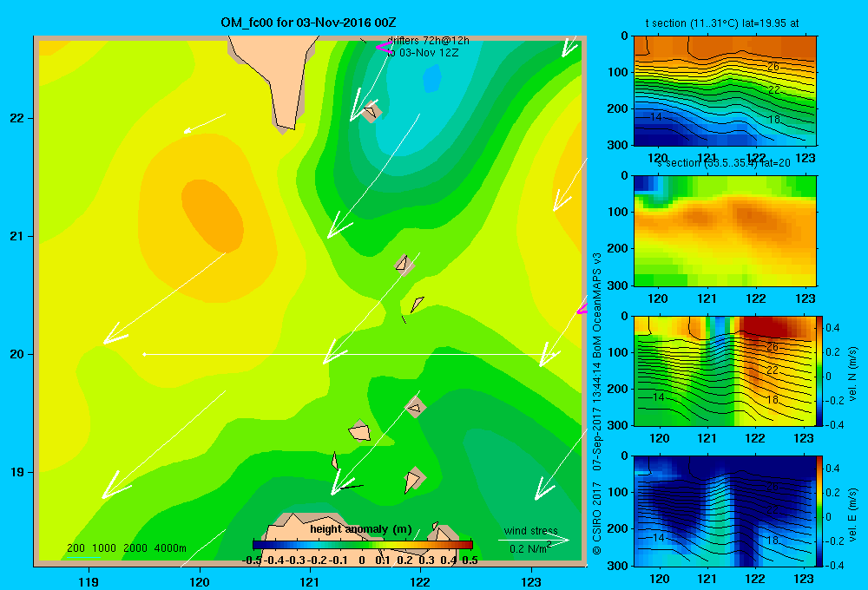Click longitude label 121 under main map
Image resolution: width=868 pixels, height=590 pixels.
[310, 581]
